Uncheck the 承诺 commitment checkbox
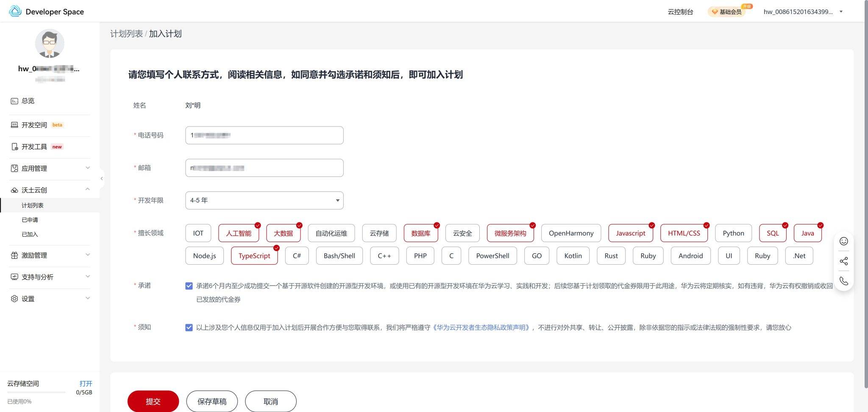868x412 pixels. pyautogui.click(x=189, y=286)
